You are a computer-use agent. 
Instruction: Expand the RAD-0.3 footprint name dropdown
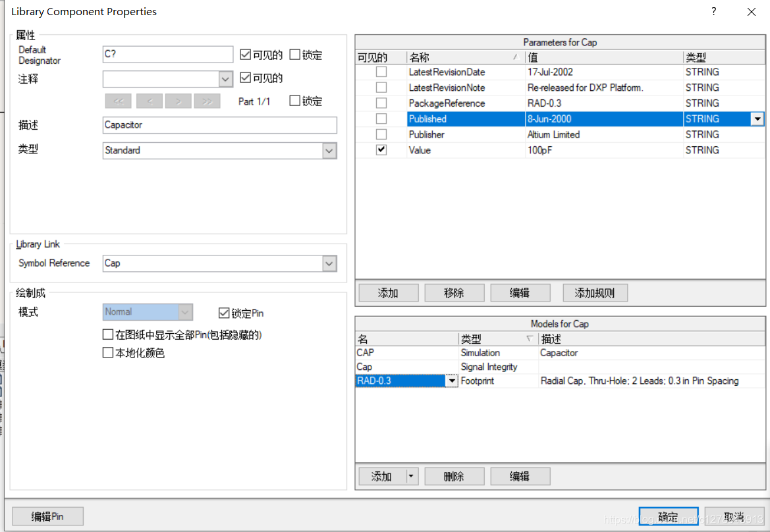(452, 381)
